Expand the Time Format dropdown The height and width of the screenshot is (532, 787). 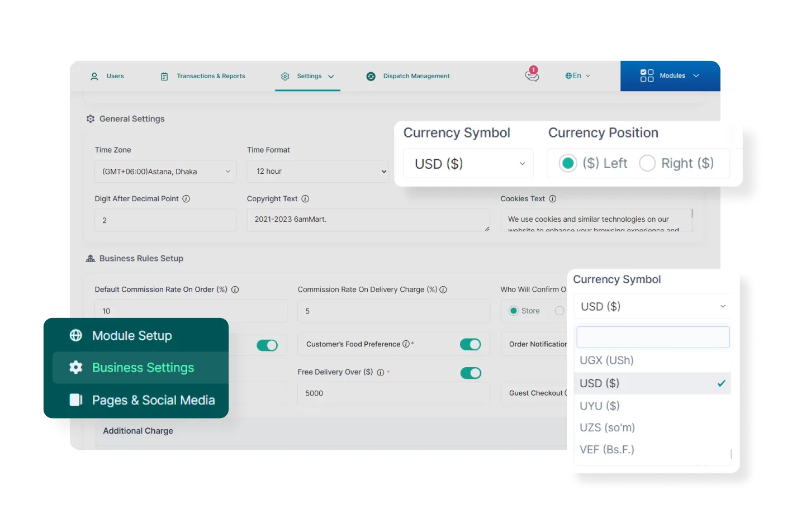pyautogui.click(x=317, y=172)
